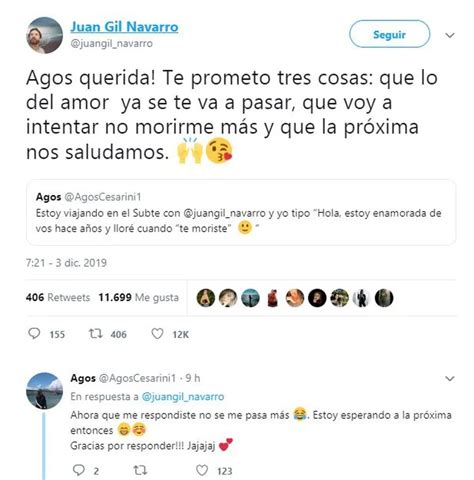Open the tweet timestamp 7:21 - 3 dic. 2019
The image size is (474, 480).
coord(66,263)
